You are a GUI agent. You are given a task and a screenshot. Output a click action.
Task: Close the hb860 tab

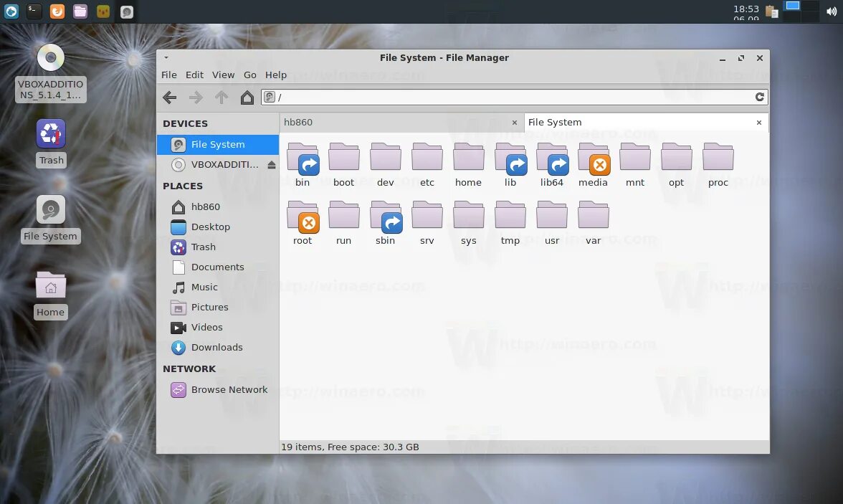pos(515,123)
